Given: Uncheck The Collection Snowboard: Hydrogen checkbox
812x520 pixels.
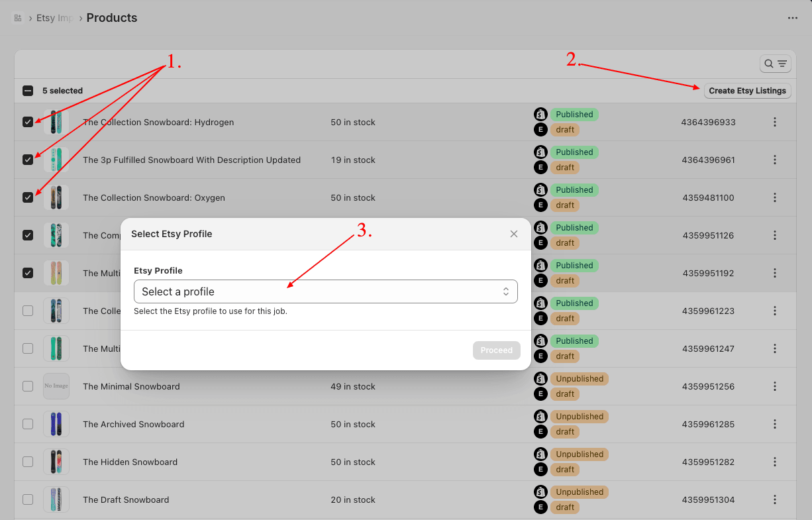Looking at the screenshot, I should (28, 122).
